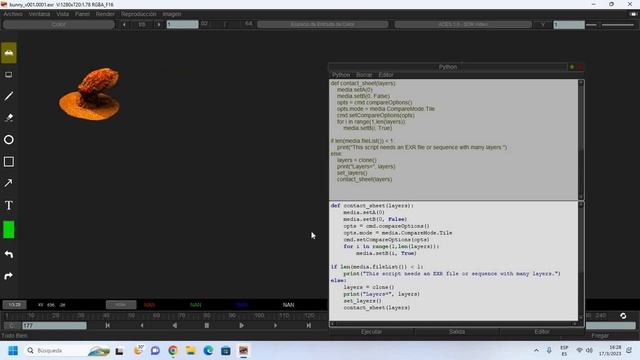Click frame 100 on the timeline ruler
This screenshot has width=640, height=360.
click(259, 316)
